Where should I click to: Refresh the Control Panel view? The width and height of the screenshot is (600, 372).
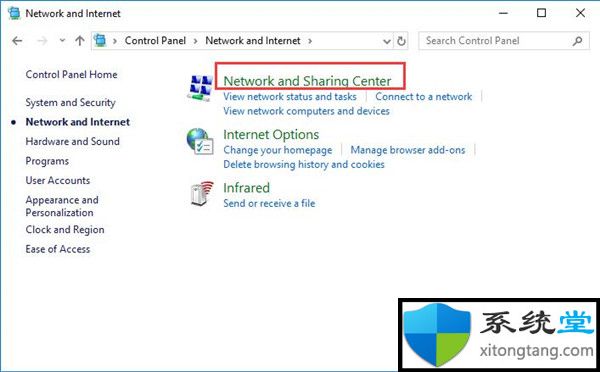click(401, 41)
